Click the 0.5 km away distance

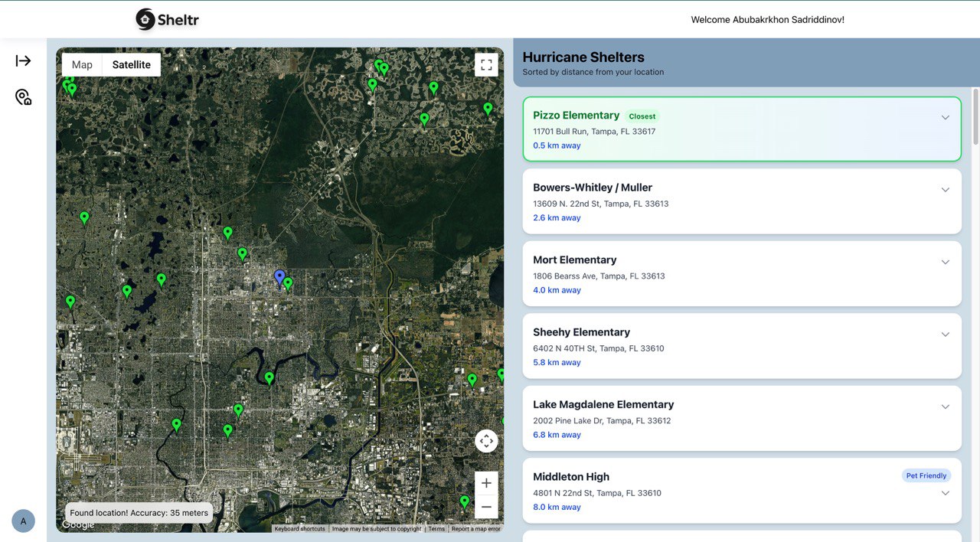click(557, 145)
